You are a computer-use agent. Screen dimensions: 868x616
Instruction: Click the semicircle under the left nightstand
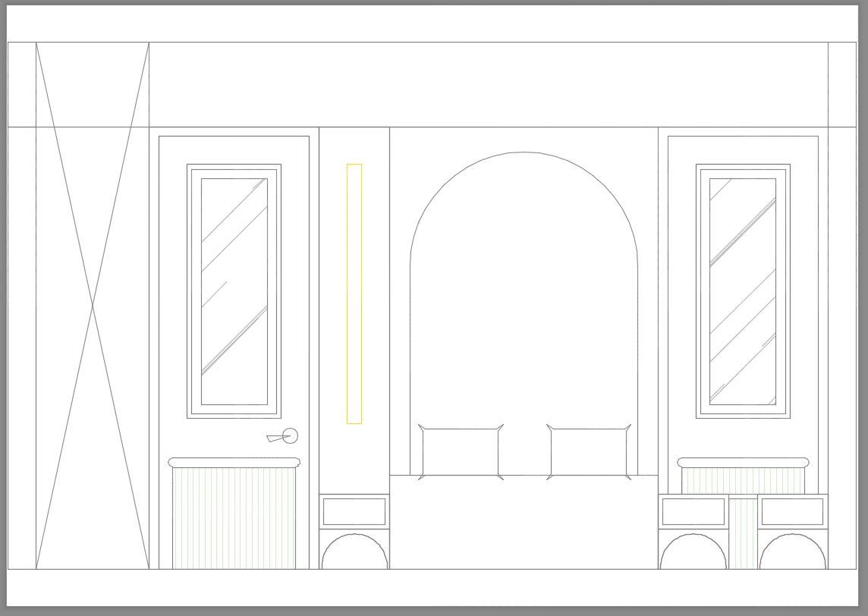pos(354,552)
